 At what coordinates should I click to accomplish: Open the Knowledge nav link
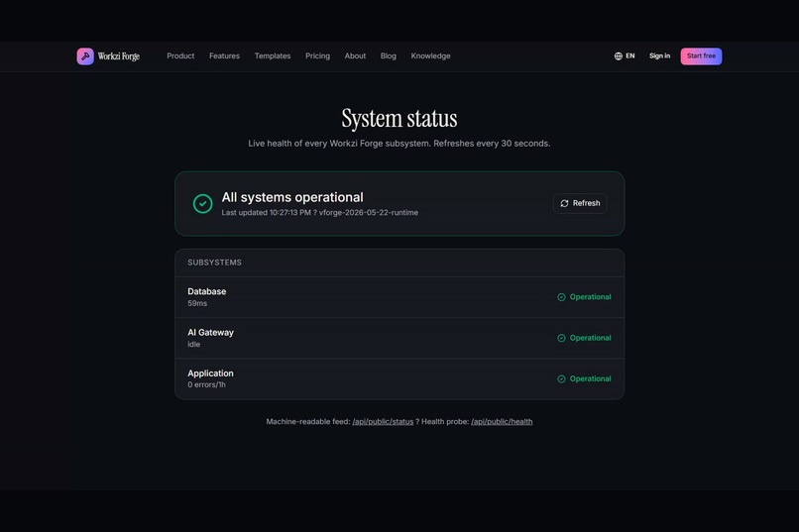click(430, 56)
